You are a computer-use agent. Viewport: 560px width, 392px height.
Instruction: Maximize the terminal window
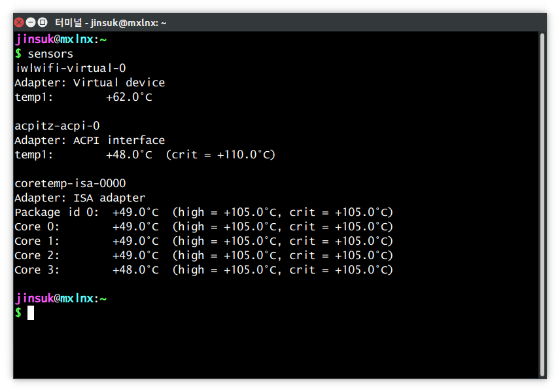pos(43,22)
